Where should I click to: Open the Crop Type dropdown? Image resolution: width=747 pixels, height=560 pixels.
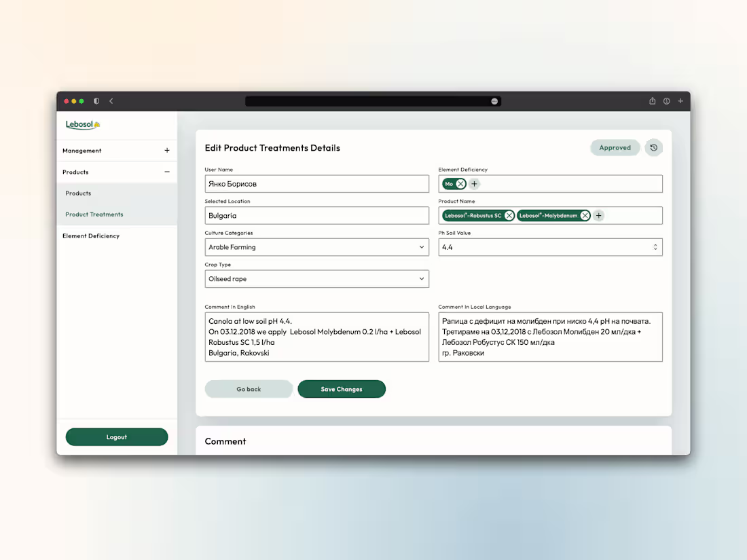tap(423, 278)
